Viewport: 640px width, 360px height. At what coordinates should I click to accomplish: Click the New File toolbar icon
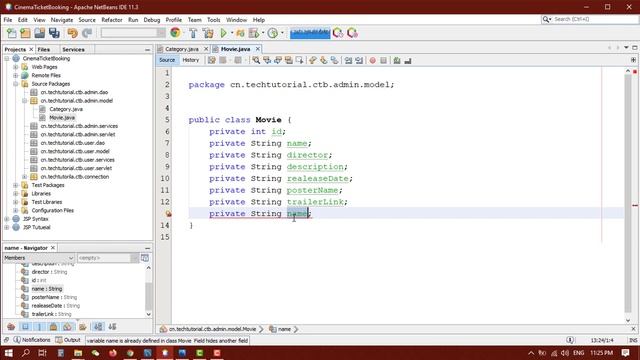click(11, 33)
